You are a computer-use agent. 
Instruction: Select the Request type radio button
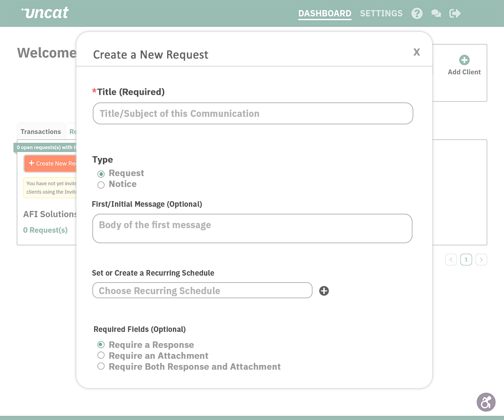tap(101, 174)
